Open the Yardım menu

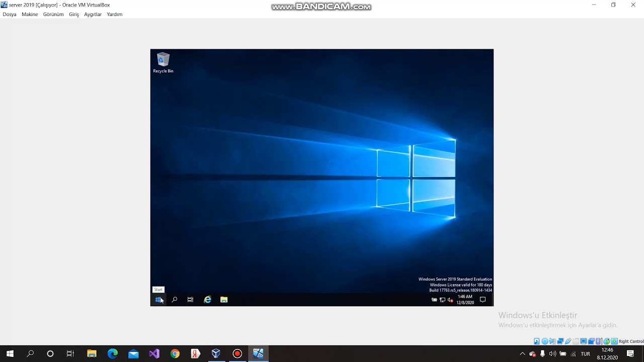pos(115,15)
